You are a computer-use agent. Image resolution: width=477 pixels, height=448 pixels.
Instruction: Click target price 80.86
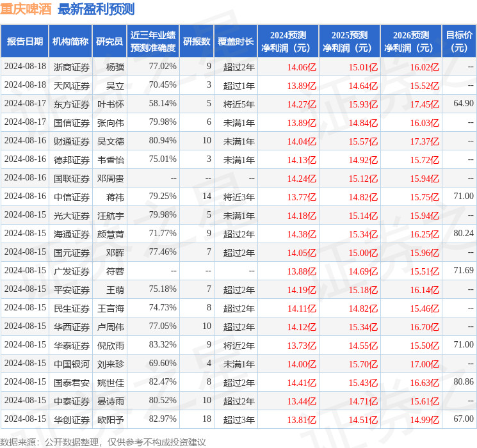click(464, 381)
